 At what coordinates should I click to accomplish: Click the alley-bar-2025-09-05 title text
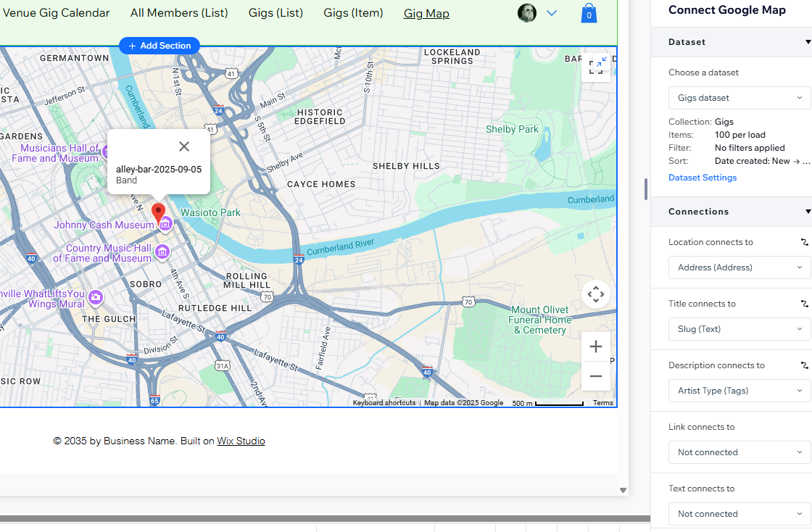pyautogui.click(x=159, y=169)
